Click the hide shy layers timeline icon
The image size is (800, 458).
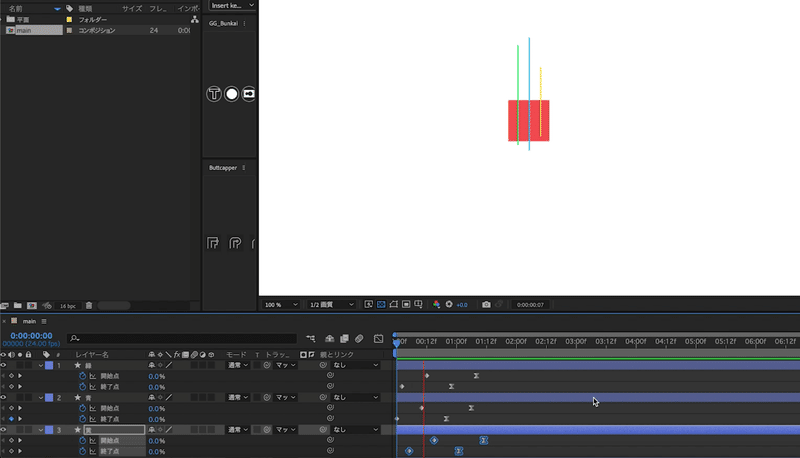330,339
